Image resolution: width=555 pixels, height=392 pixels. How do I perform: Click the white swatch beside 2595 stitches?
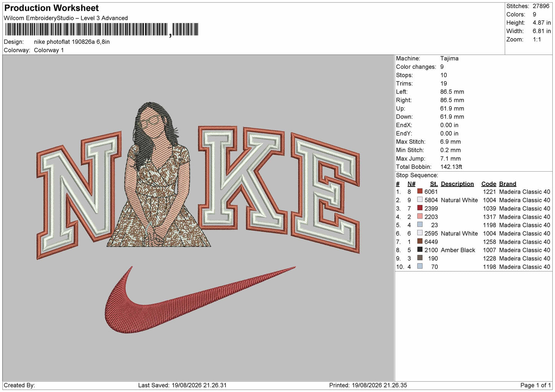point(420,233)
